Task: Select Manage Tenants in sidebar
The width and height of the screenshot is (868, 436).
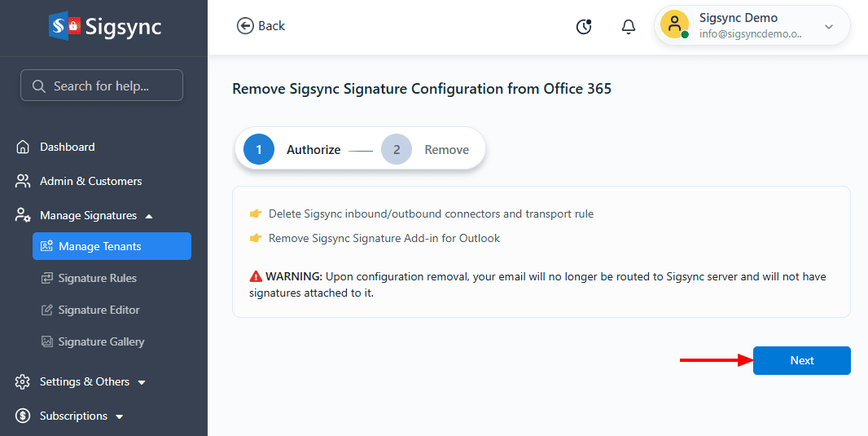Action: tap(112, 247)
